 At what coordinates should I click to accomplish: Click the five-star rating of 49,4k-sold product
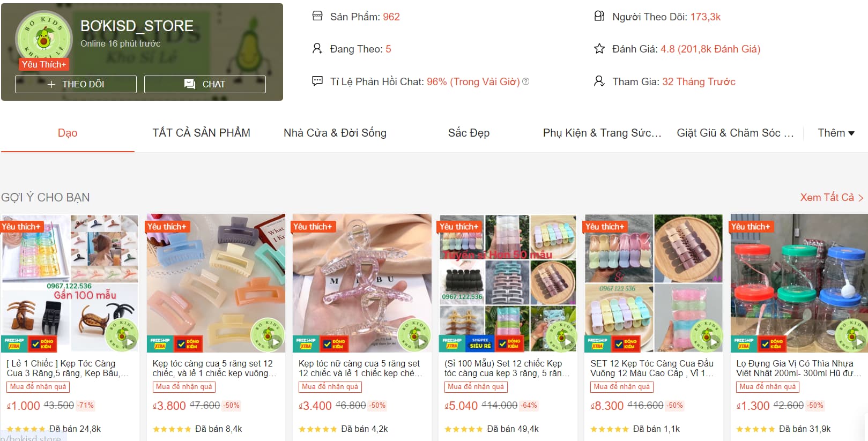[x=464, y=429]
